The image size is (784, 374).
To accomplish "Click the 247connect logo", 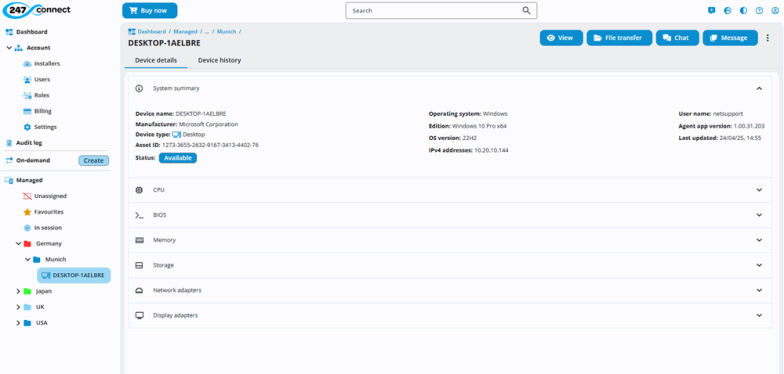I will (x=36, y=10).
